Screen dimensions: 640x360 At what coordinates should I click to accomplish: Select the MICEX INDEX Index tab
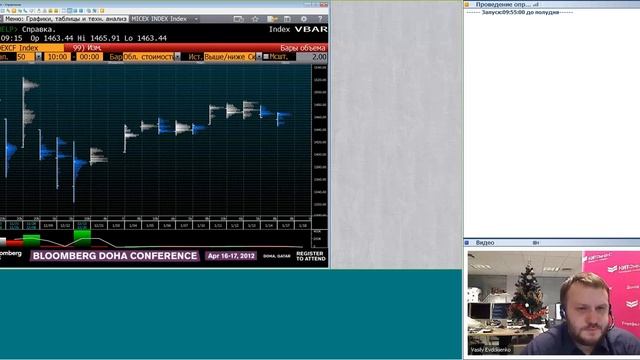pos(159,19)
